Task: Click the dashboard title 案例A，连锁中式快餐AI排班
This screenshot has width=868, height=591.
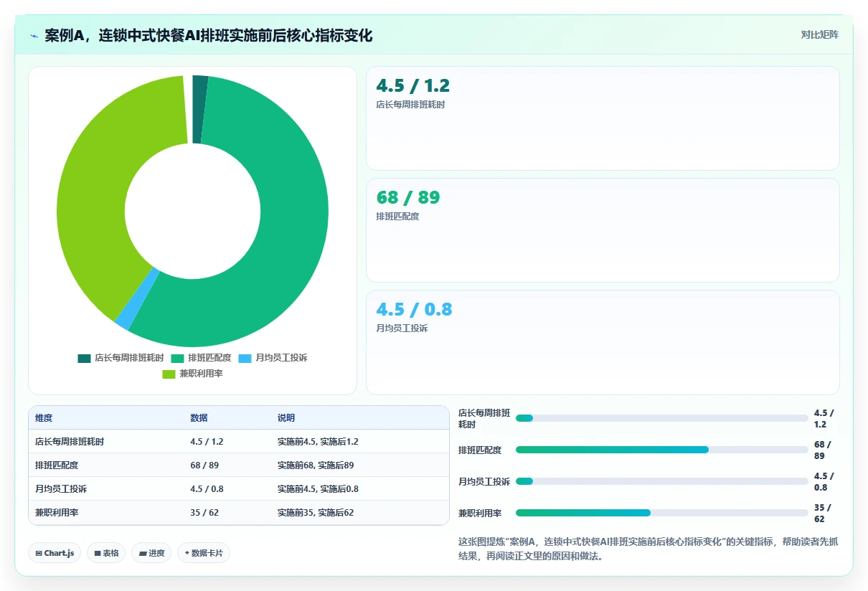Action: [x=209, y=36]
